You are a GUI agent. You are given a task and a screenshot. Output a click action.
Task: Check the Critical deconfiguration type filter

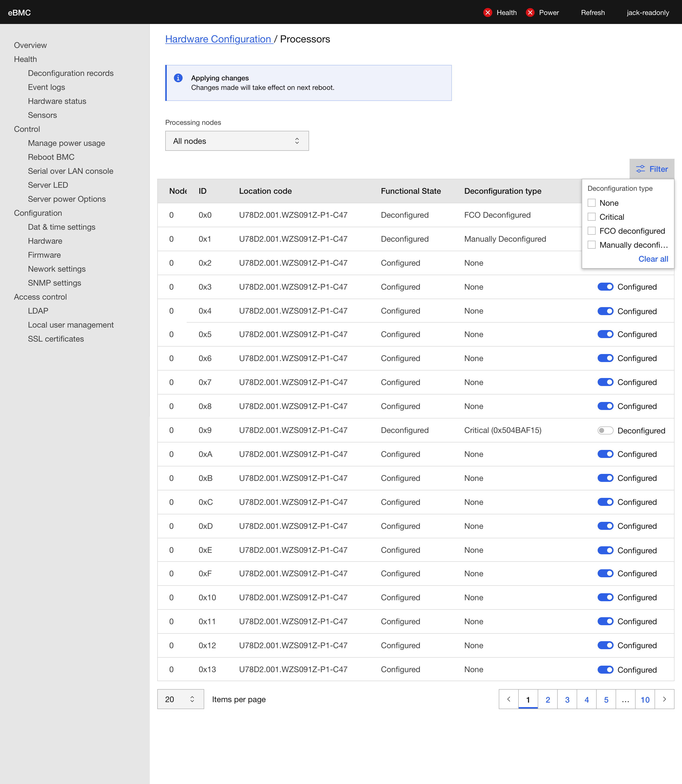click(x=592, y=216)
